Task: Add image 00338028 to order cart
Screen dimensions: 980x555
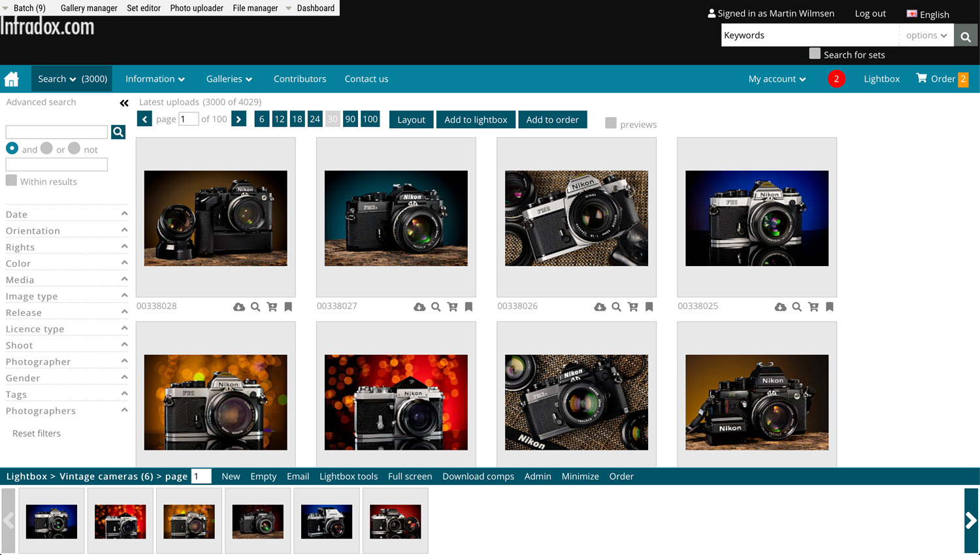Action: 272,307
